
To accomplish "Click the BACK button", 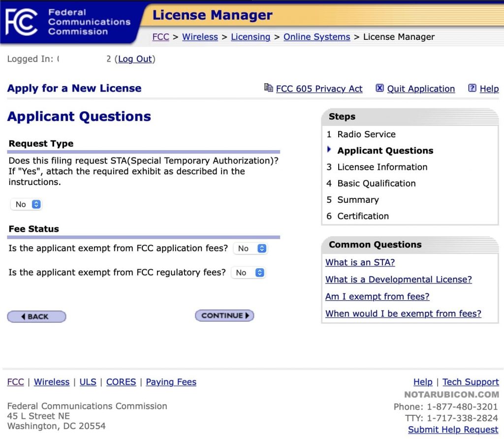I will [36, 316].
